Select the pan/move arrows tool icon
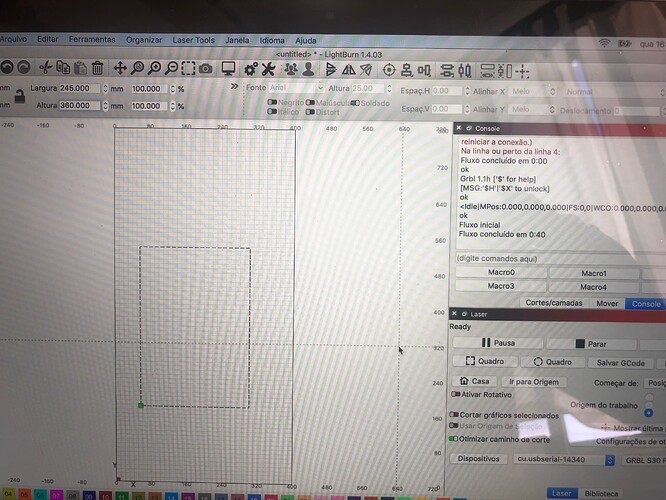Viewport: 666px width, 500px height. click(120, 67)
